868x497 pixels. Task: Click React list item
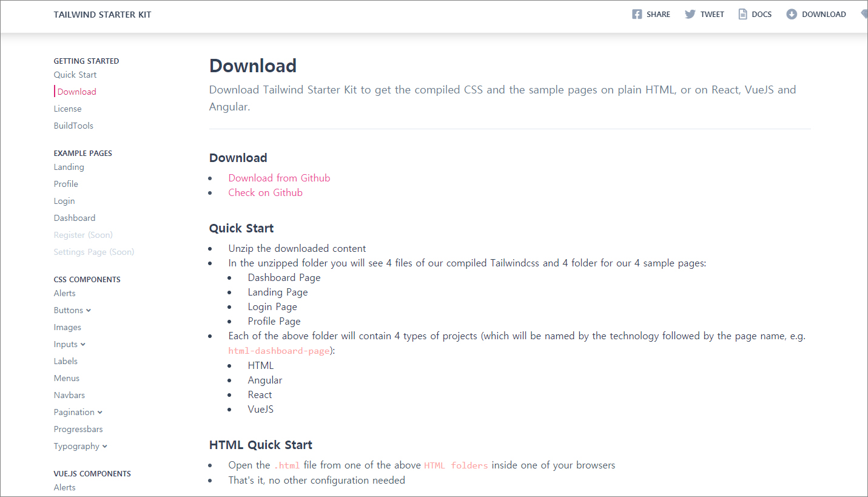tap(260, 394)
